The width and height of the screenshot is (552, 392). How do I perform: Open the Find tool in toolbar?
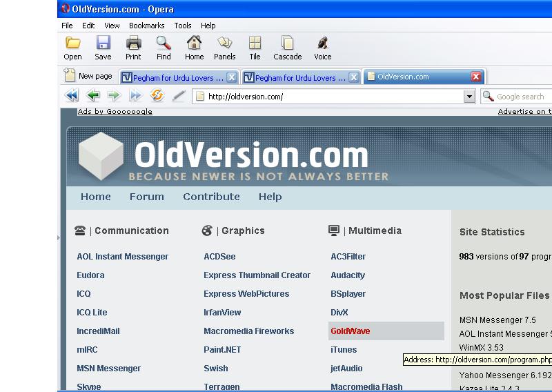[x=164, y=43]
